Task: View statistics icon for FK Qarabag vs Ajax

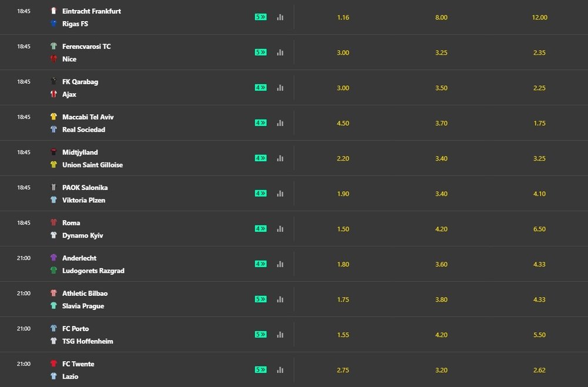Action: click(x=280, y=88)
